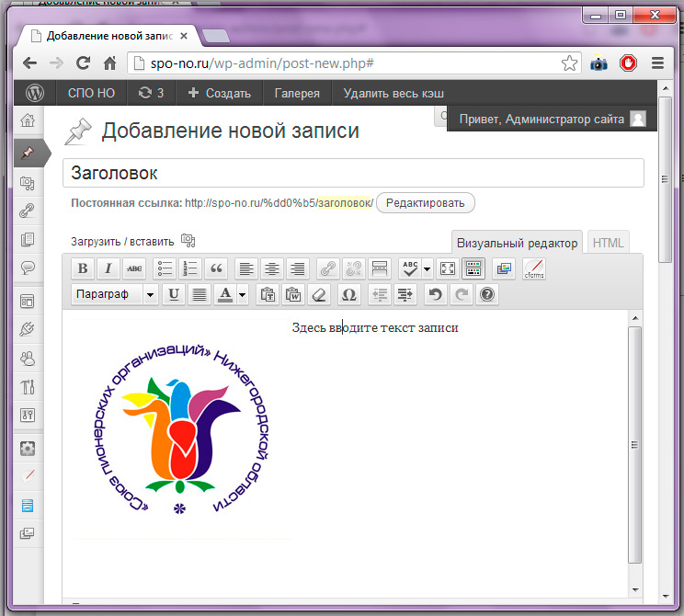
Task: Paste from Word
Action: (293, 294)
